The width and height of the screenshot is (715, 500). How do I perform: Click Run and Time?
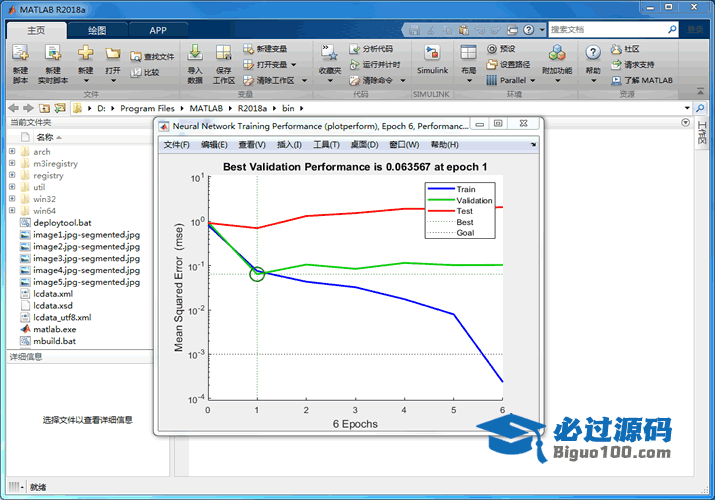[x=374, y=64]
